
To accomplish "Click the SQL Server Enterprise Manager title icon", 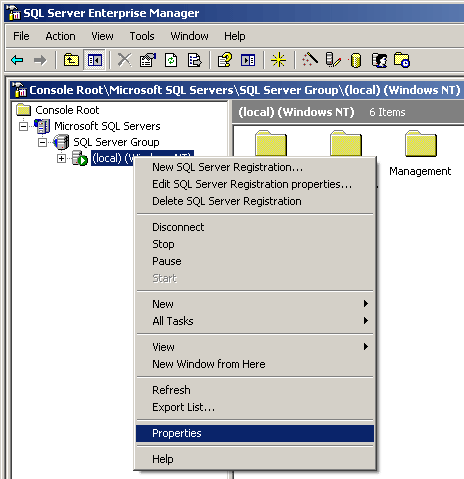I will (14, 13).
